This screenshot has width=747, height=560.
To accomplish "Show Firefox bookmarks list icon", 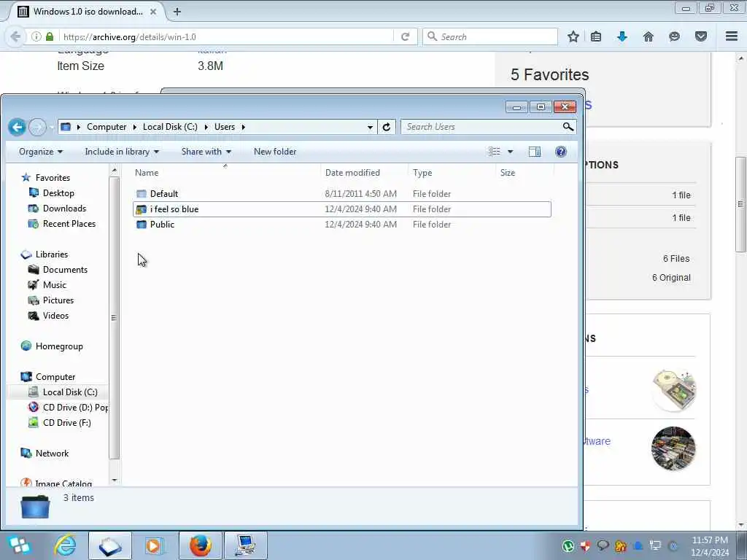I will (x=596, y=36).
